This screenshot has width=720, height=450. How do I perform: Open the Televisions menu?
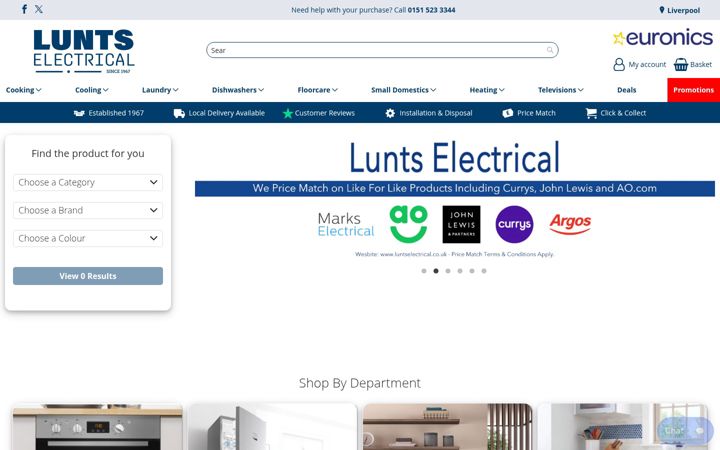(561, 90)
